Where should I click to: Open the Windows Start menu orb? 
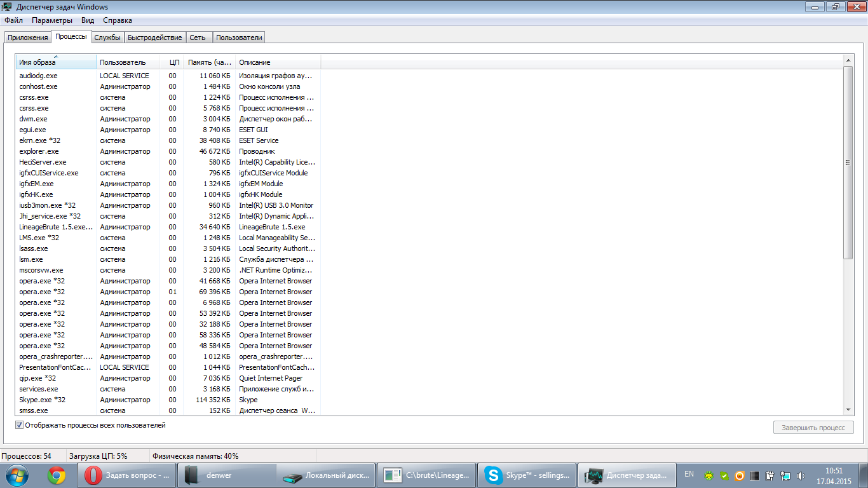[17, 475]
